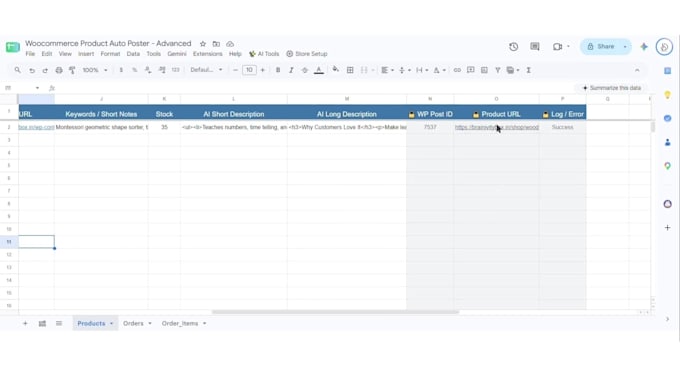Open the zoom 100% dropdown
Image resolution: width=680 pixels, height=383 pixels.
tap(95, 70)
